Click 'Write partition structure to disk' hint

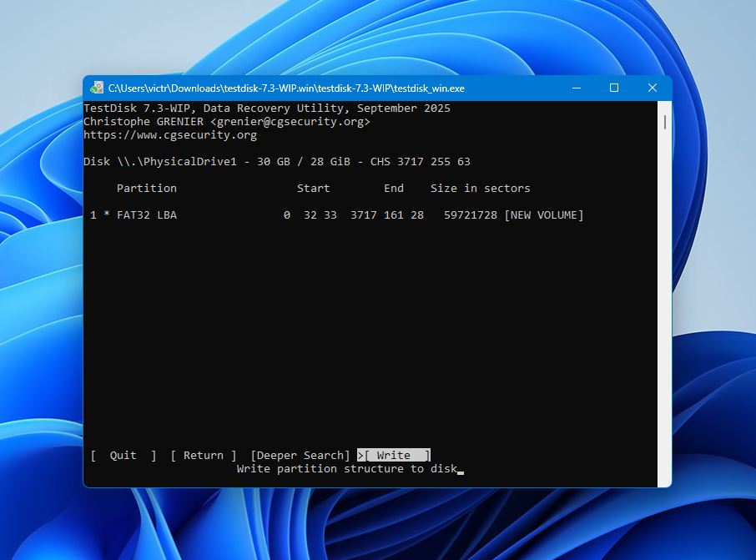point(346,469)
